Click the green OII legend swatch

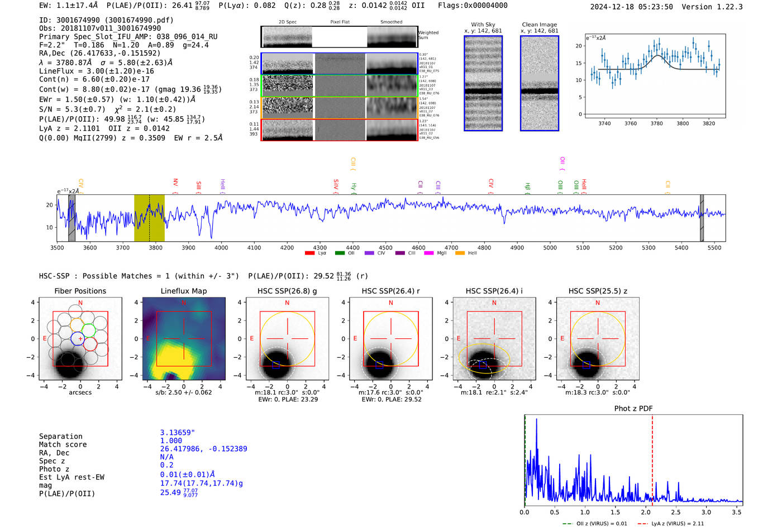point(340,253)
